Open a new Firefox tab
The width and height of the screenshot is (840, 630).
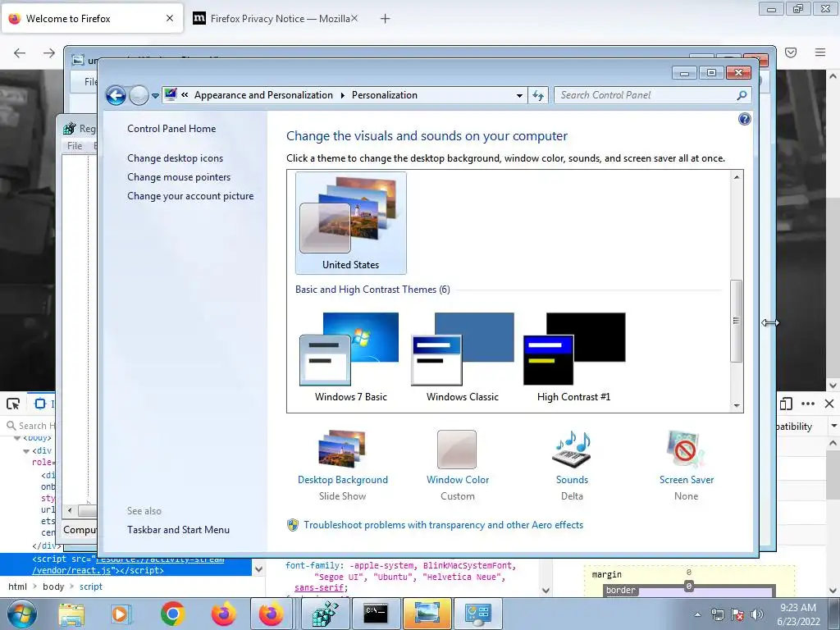pyautogui.click(x=385, y=19)
